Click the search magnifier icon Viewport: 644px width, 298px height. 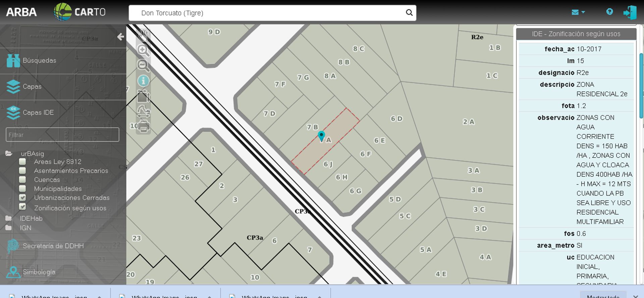pos(409,13)
